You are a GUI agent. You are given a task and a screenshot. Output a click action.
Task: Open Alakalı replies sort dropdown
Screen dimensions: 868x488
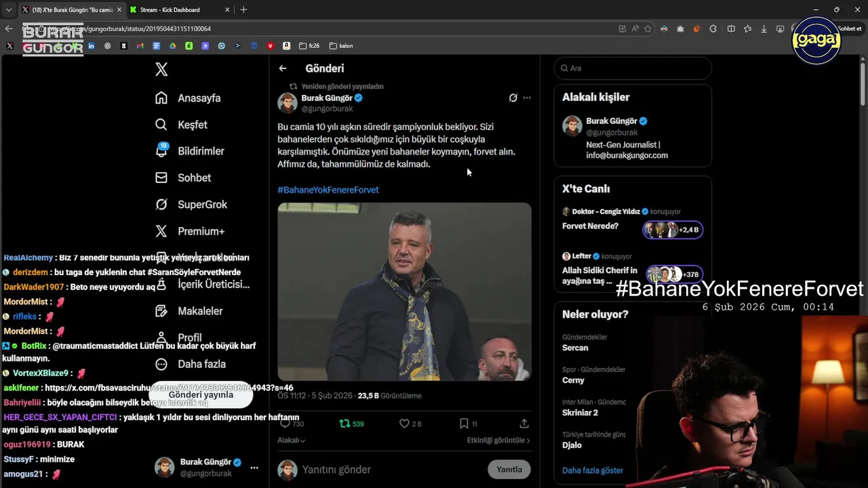click(291, 441)
